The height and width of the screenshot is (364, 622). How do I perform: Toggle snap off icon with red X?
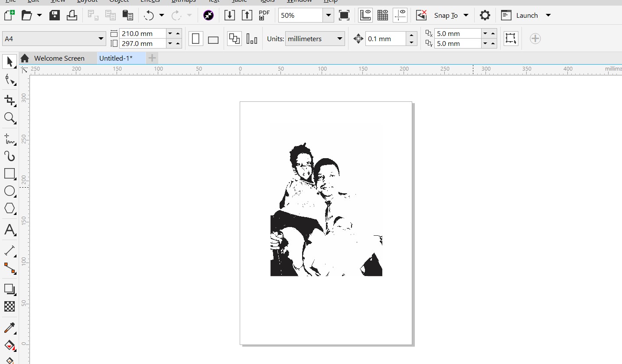pyautogui.click(x=421, y=16)
